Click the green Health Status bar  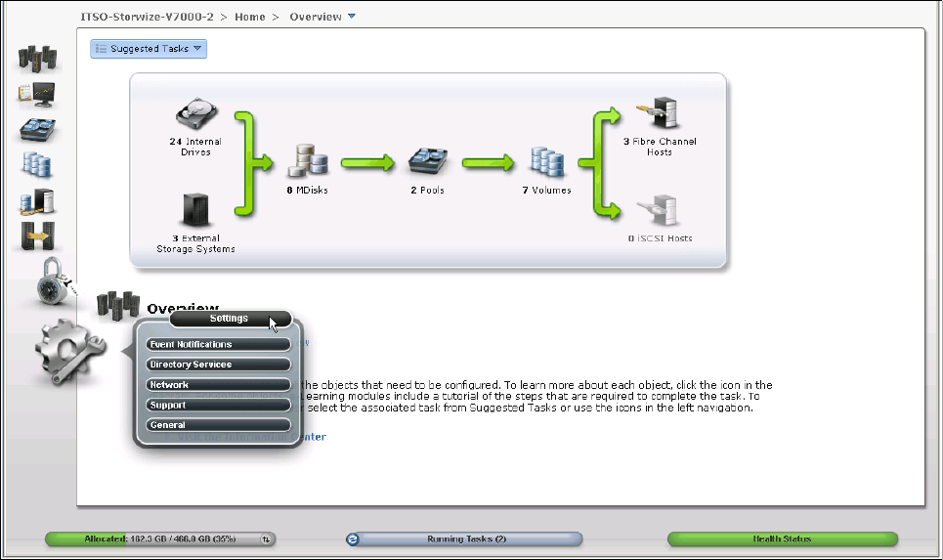(x=782, y=538)
